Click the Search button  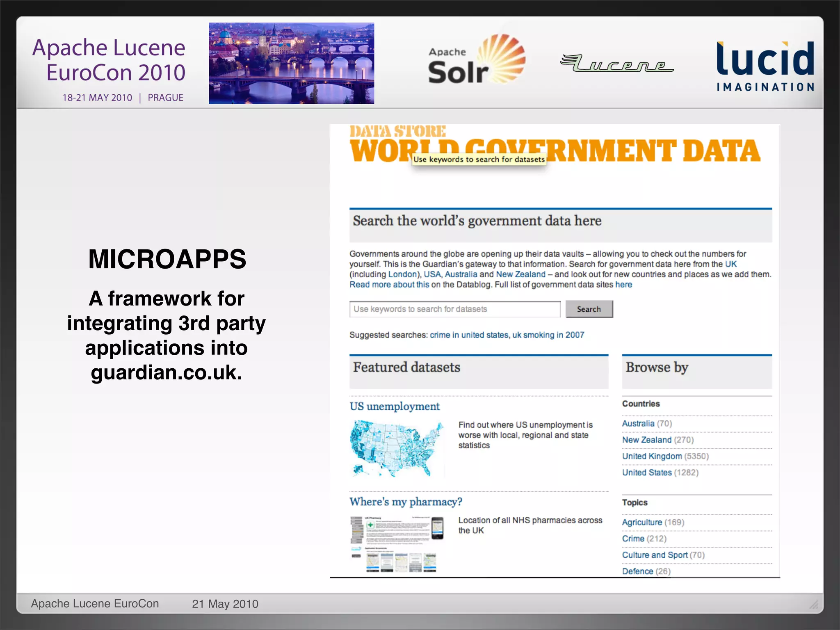tap(589, 309)
